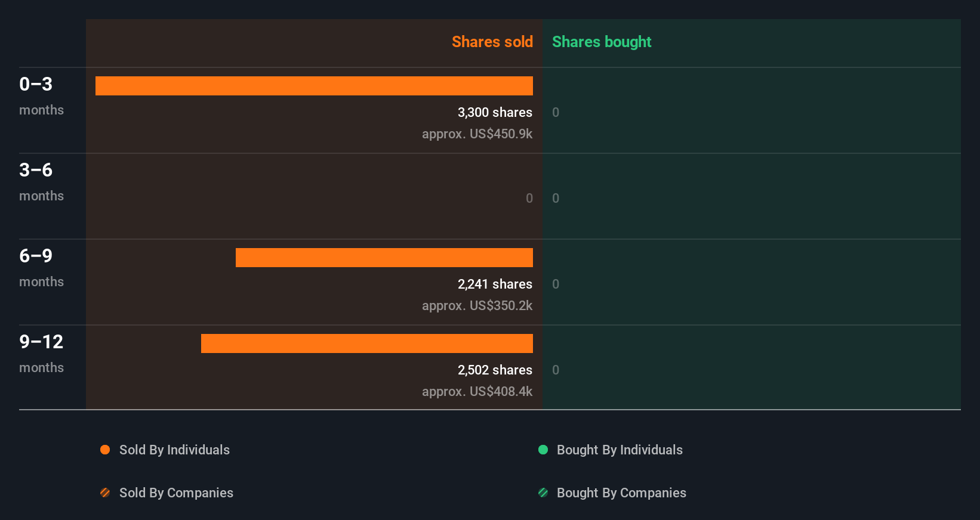Select the Sold By Companies legend label
Image resolution: width=980 pixels, height=520 pixels.
176,493
